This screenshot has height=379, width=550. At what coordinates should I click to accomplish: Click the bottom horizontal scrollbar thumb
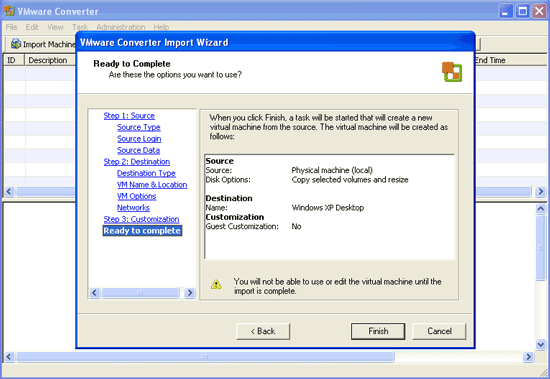(205, 357)
